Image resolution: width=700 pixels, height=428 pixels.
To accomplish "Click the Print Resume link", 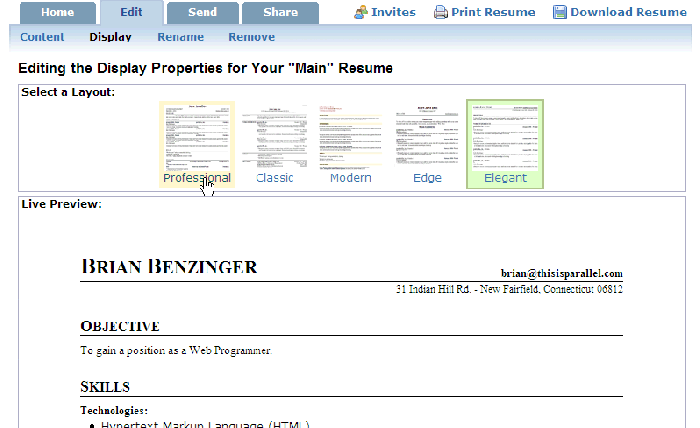I will (493, 12).
